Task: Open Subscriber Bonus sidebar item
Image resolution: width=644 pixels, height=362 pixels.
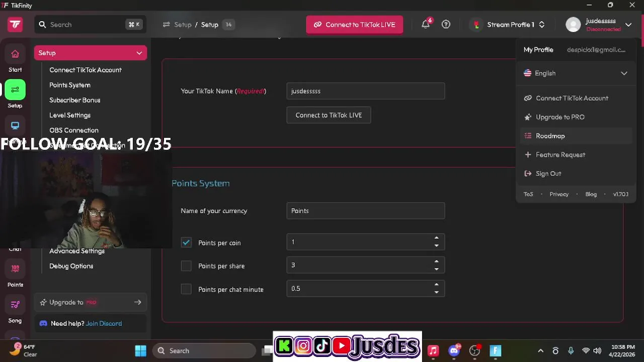Action: (x=75, y=100)
